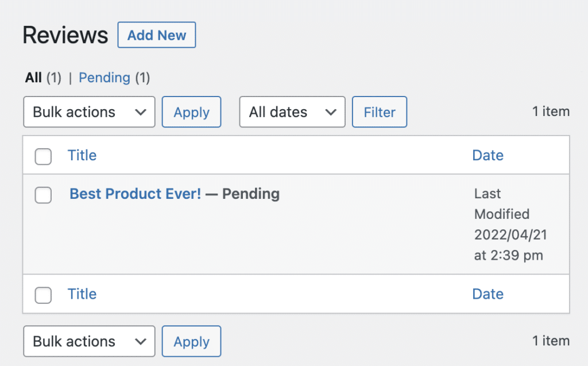Click Title in the table footer row

[x=82, y=294]
